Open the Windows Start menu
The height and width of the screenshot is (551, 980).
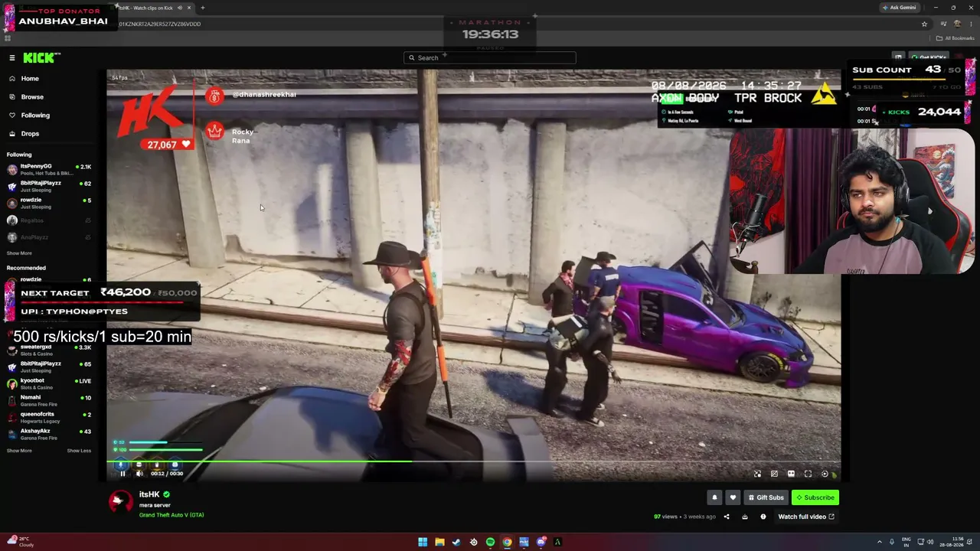pyautogui.click(x=423, y=543)
